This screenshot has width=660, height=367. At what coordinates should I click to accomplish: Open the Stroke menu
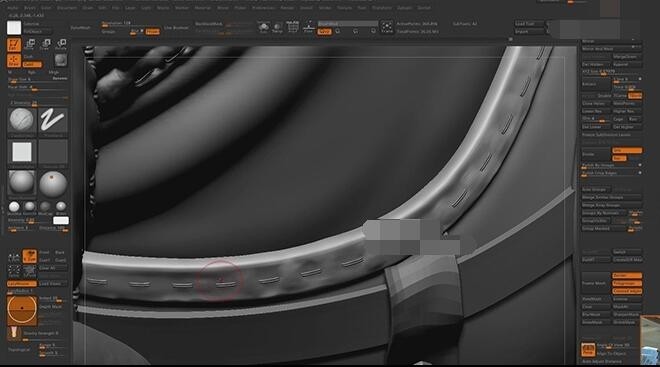(x=325, y=8)
